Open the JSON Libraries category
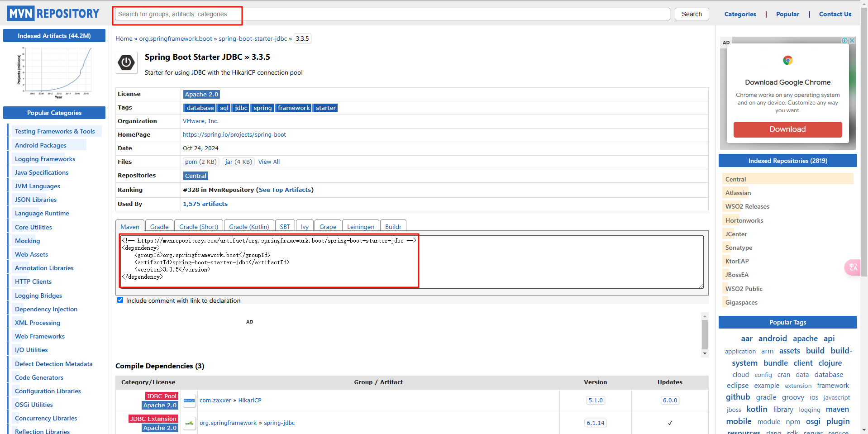This screenshot has width=868, height=434. point(36,200)
